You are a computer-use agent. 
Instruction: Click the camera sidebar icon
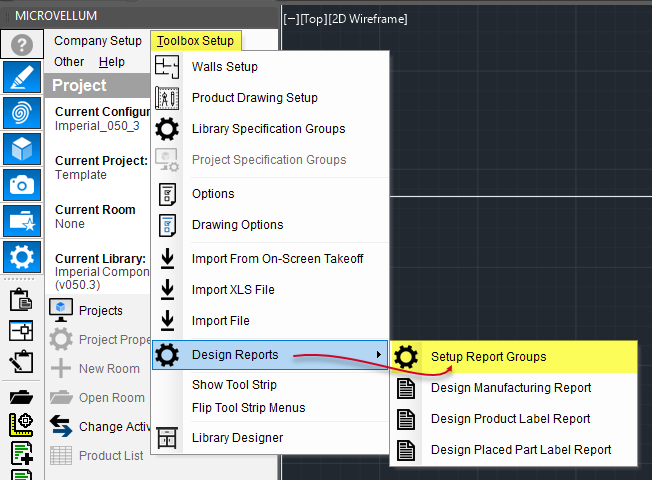(22, 185)
